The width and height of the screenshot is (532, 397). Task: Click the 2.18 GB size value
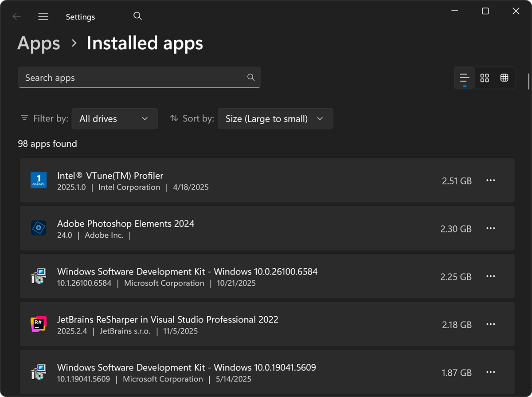[x=457, y=325]
